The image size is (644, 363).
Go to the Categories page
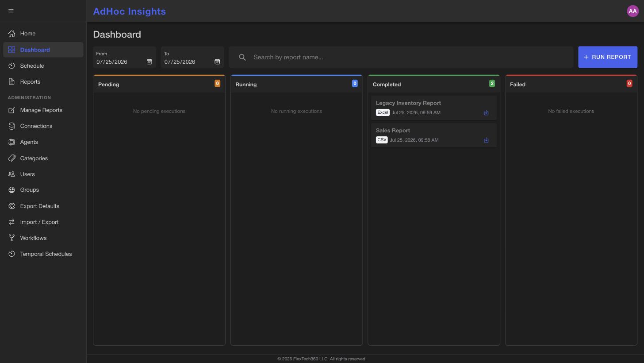(43, 158)
